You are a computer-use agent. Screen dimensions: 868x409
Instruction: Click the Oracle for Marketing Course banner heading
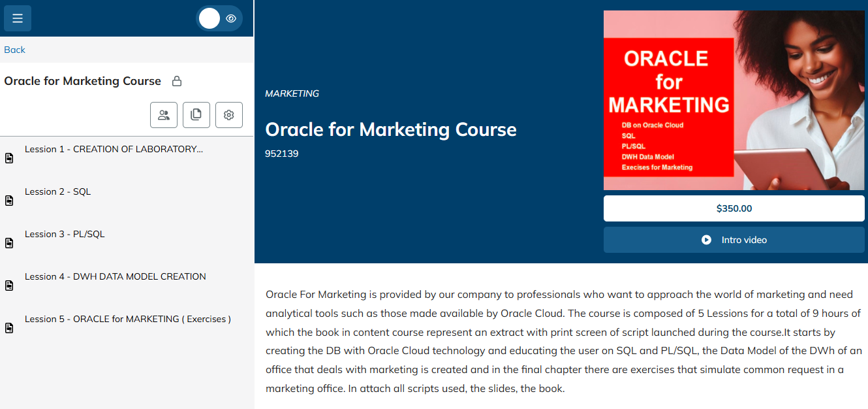[391, 129]
